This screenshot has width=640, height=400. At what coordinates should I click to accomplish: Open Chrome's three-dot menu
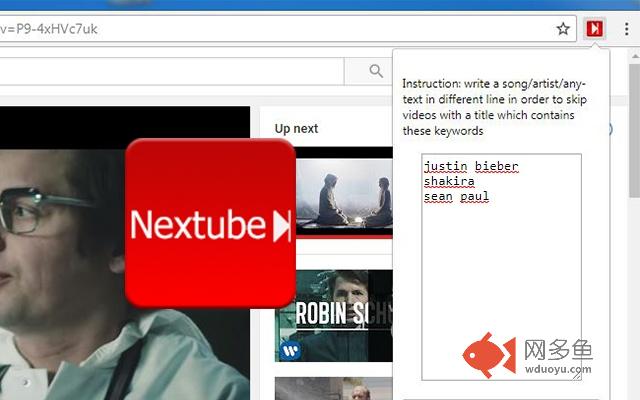tap(625, 29)
